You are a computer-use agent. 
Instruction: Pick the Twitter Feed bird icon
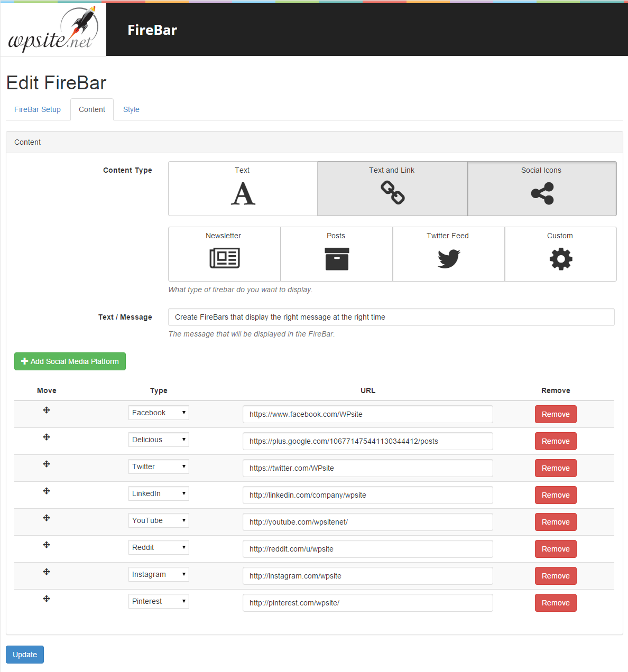click(x=449, y=259)
